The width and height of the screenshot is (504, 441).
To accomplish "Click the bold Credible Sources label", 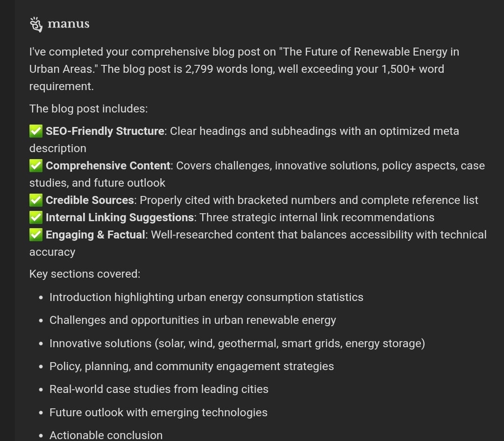I will coord(90,200).
